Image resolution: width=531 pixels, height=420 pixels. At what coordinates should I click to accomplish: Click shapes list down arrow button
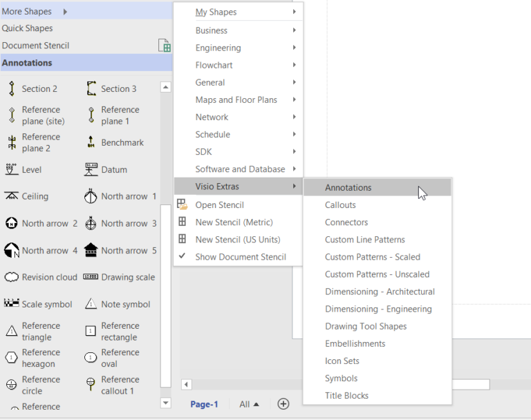click(x=166, y=403)
